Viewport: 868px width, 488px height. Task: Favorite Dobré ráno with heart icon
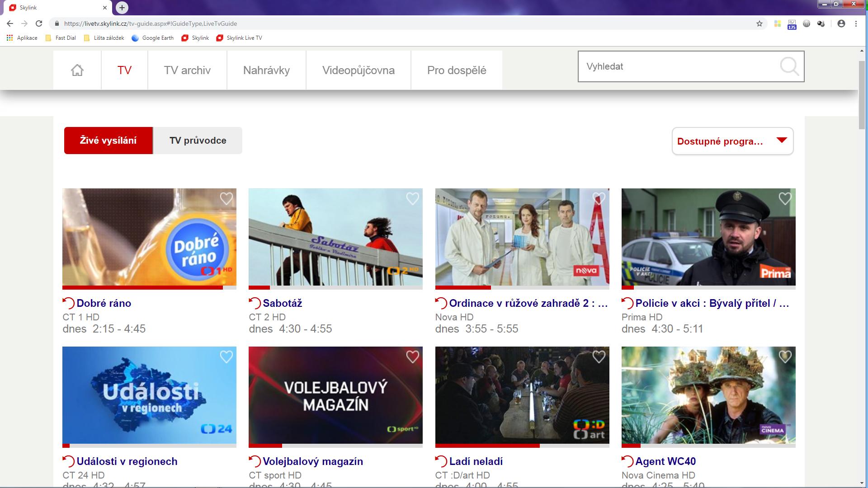pyautogui.click(x=226, y=198)
